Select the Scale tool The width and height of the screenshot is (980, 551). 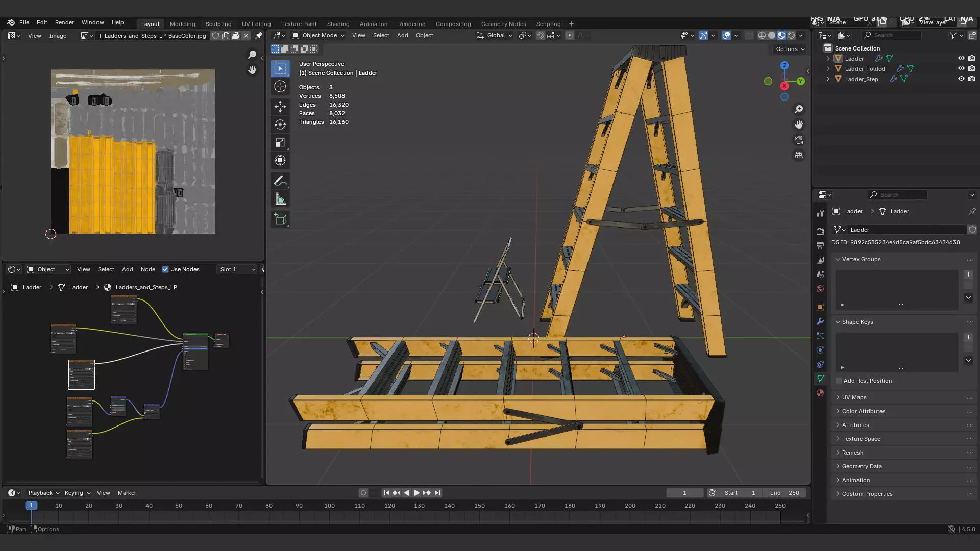280,143
